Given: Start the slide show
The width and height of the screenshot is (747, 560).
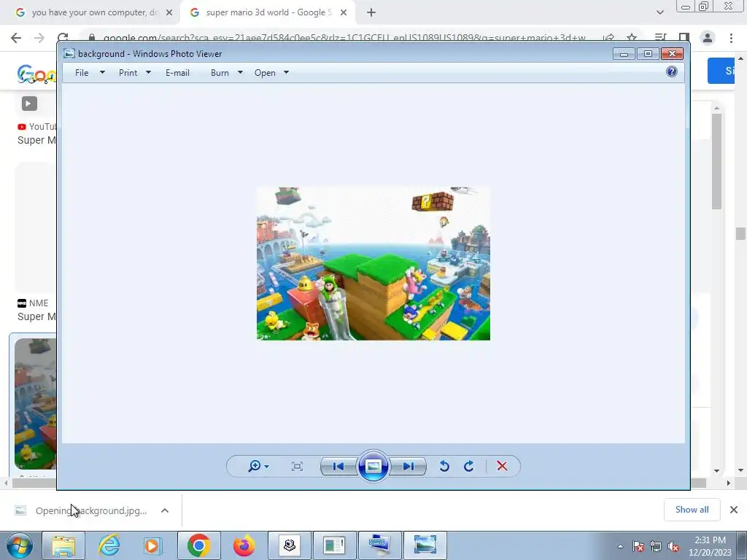Looking at the screenshot, I should pyautogui.click(x=373, y=466).
